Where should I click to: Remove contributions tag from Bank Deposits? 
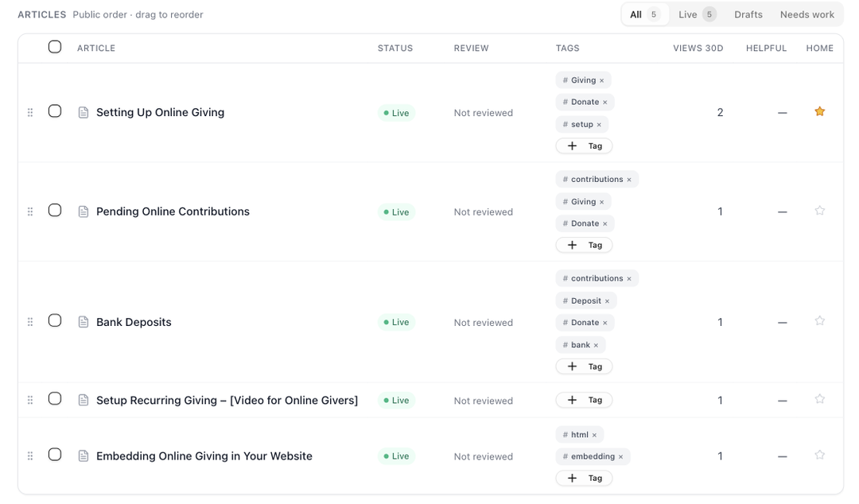(629, 279)
